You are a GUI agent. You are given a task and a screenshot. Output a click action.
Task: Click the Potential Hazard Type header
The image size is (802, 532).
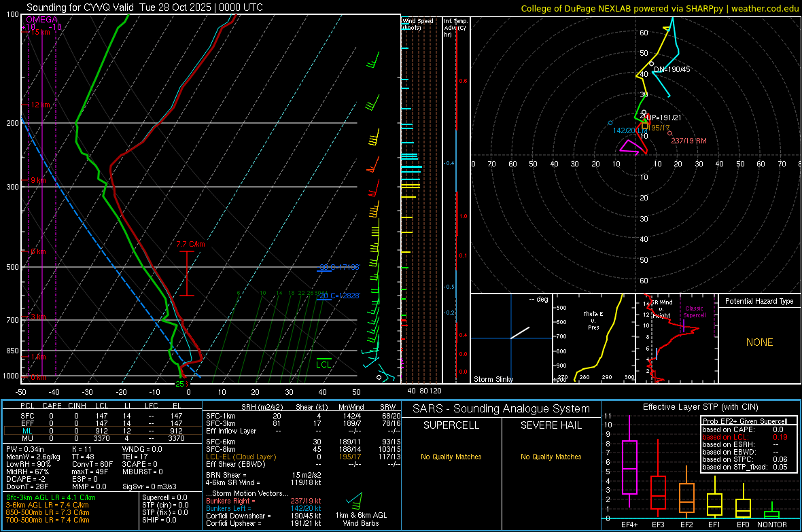click(x=759, y=301)
